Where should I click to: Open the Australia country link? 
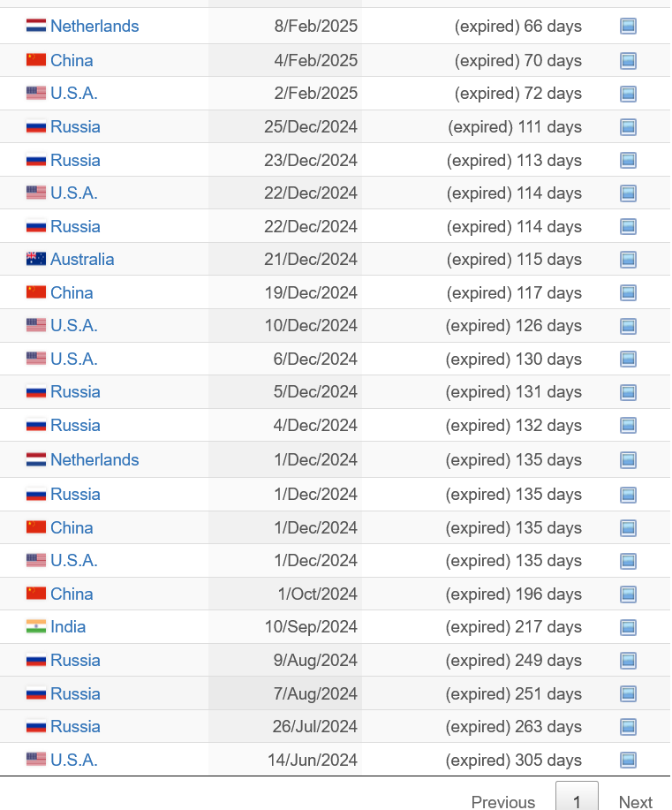(x=82, y=260)
